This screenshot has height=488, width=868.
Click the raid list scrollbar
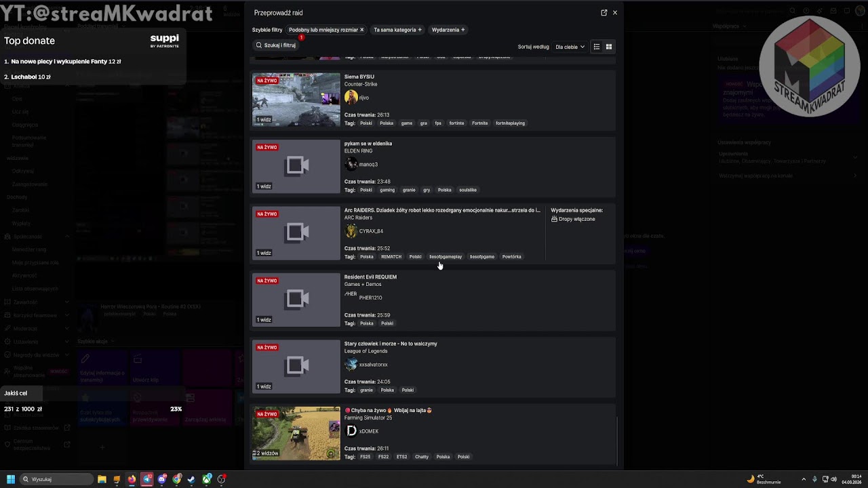coord(617,441)
